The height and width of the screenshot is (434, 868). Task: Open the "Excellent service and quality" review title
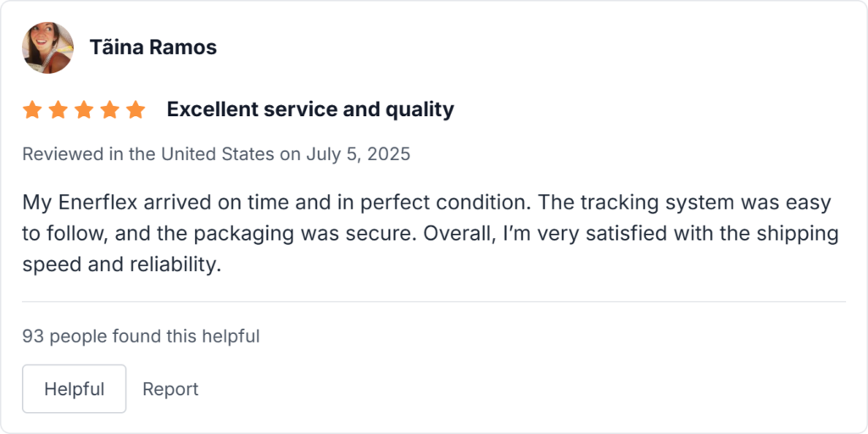click(x=310, y=109)
